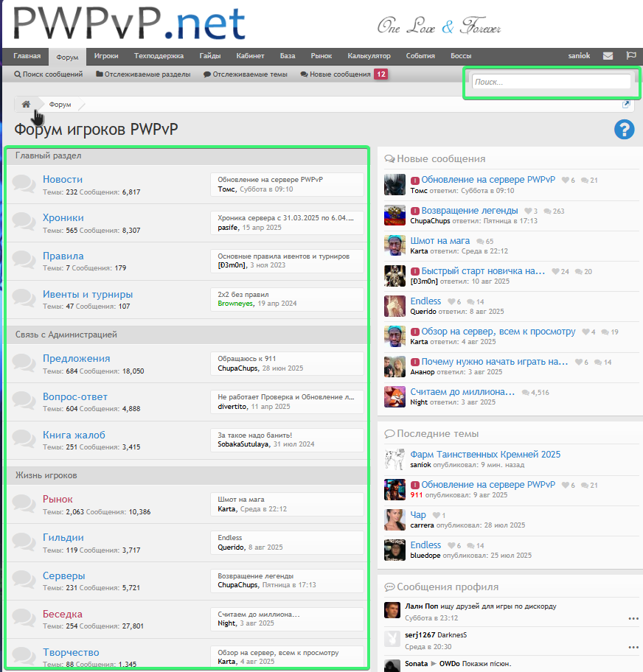Viewport: 643px width, 672px height.
Task: Click the breadcrumb pop-out arrow icon
Action: [626, 105]
